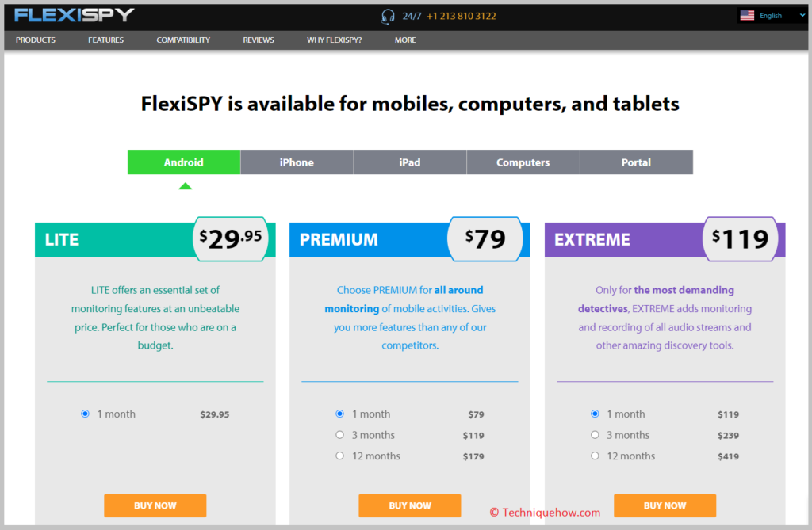Viewport: 812px width, 530px height.
Task: Click the headset support icon
Action: click(x=387, y=17)
